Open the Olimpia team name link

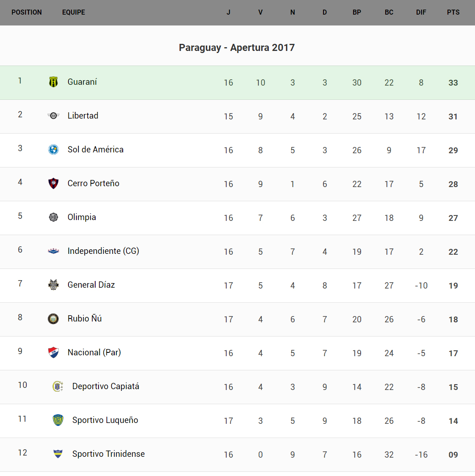[82, 217]
